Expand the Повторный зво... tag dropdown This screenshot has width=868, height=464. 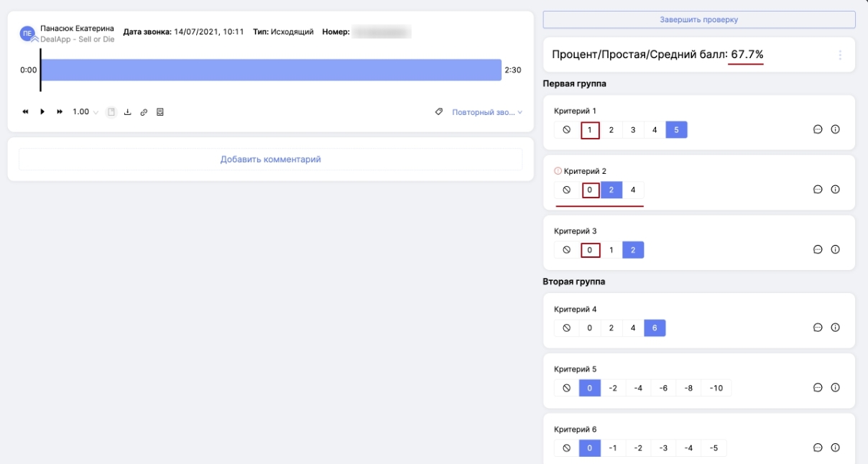click(486, 112)
